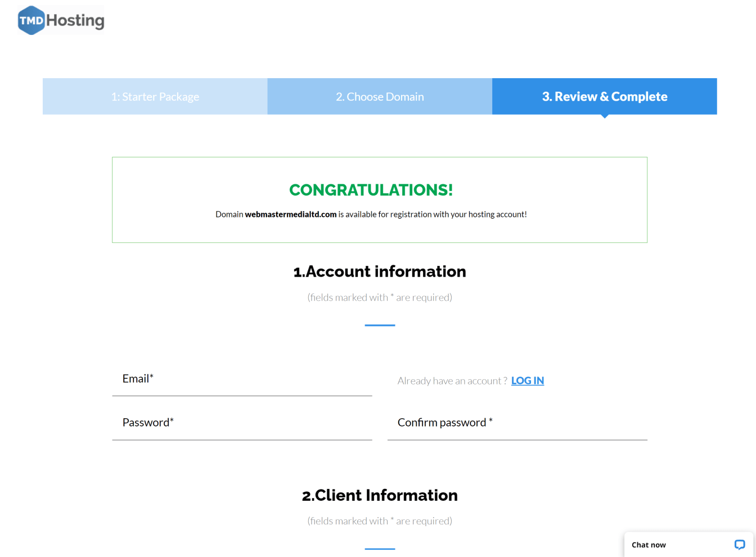Image resolution: width=756 pixels, height=557 pixels.
Task: Open the chat bubble icon
Action: coord(740,545)
